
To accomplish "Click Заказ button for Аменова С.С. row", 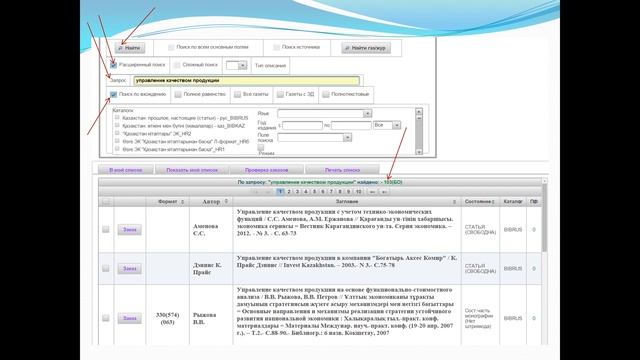I will (130, 229).
